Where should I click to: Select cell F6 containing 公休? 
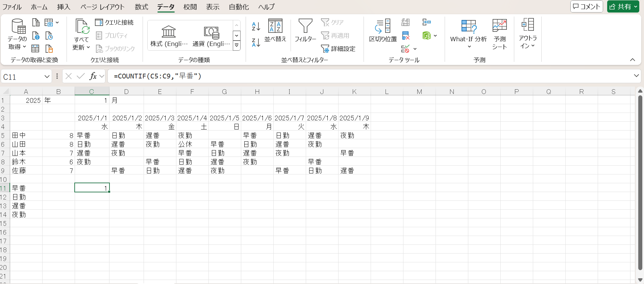pyautogui.click(x=192, y=144)
